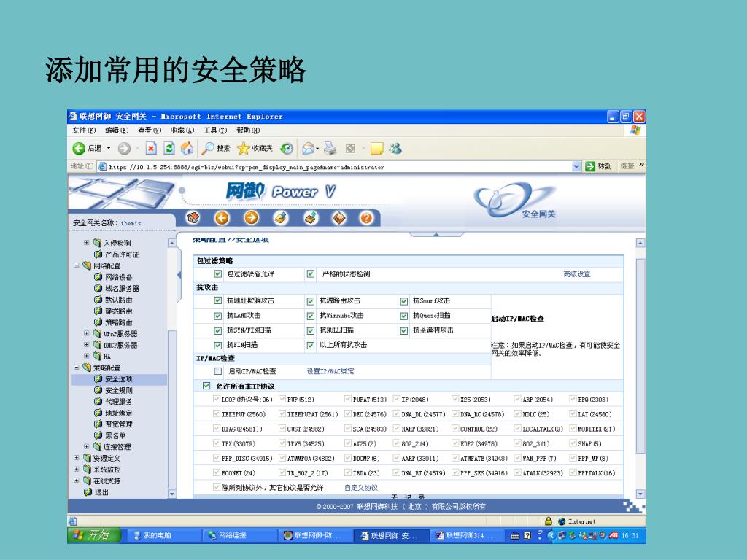Expand the HA tree node
747x560 pixels.
tap(87, 356)
